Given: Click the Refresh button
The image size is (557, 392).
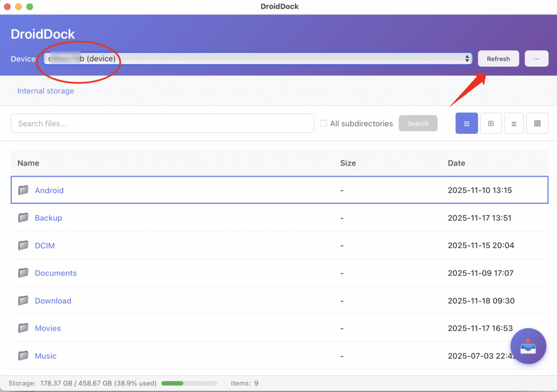Looking at the screenshot, I should 498,59.
